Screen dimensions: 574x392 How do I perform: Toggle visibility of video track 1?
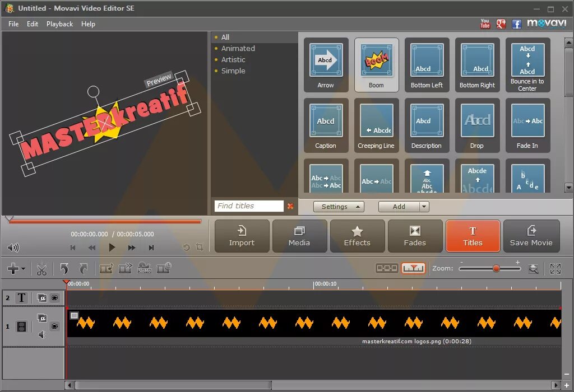[x=55, y=327]
